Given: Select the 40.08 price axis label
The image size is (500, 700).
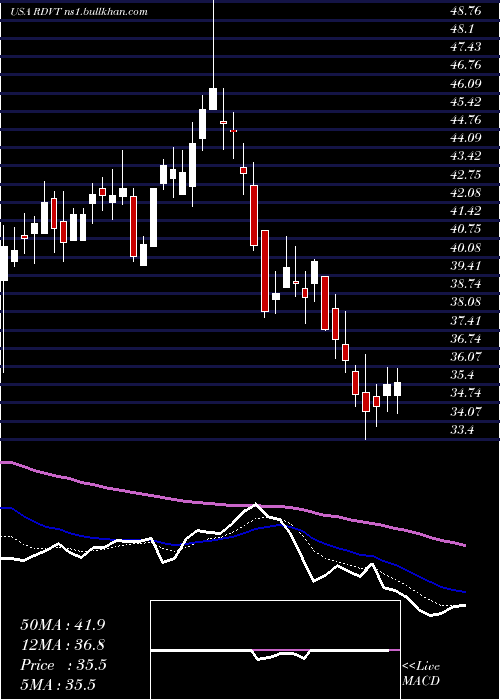Looking at the screenshot, I should (x=465, y=247).
